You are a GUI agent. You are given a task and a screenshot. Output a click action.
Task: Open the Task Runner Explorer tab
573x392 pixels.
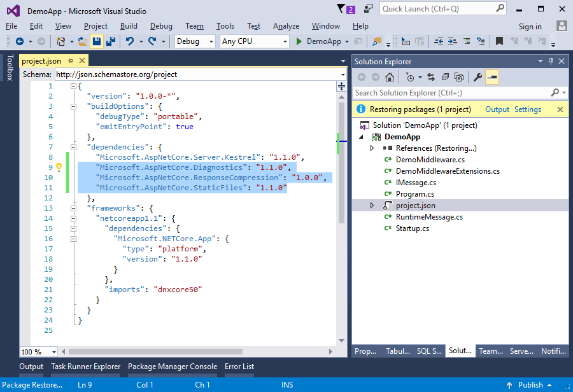coord(85,367)
